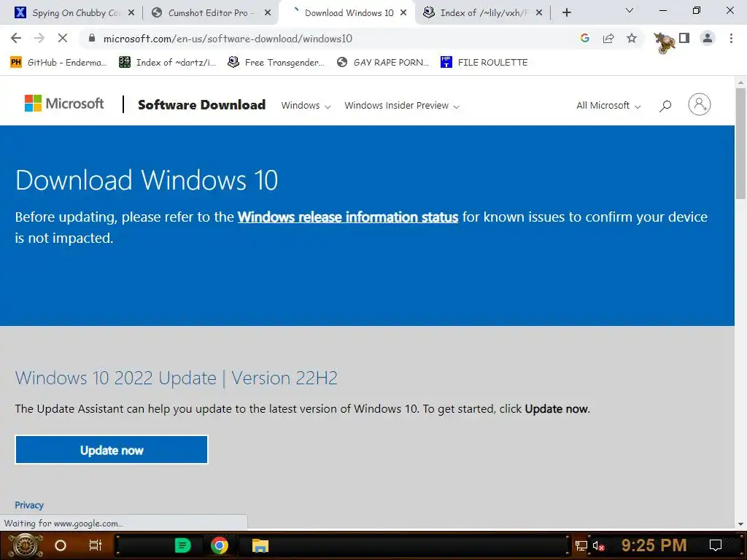This screenshot has height=560, width=747.
Task: Open the tab search chevron
Action: tap(630, 10)
